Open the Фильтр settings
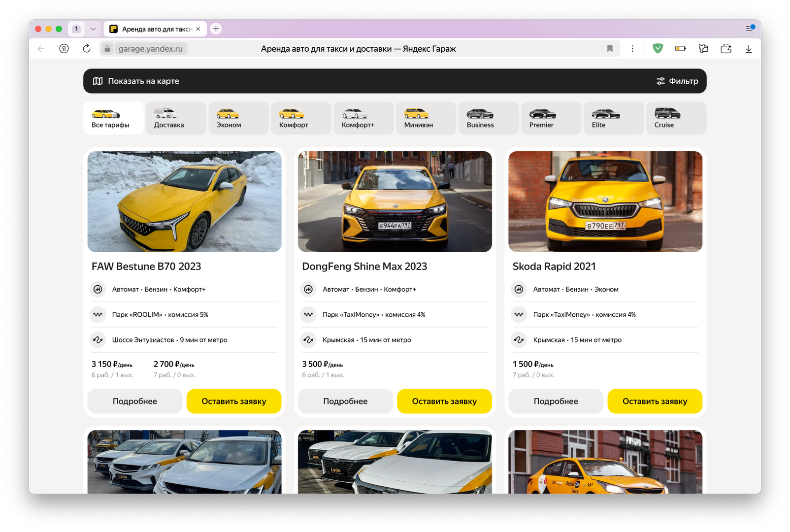Screen dimensions: 790x532 pos(677,81)
